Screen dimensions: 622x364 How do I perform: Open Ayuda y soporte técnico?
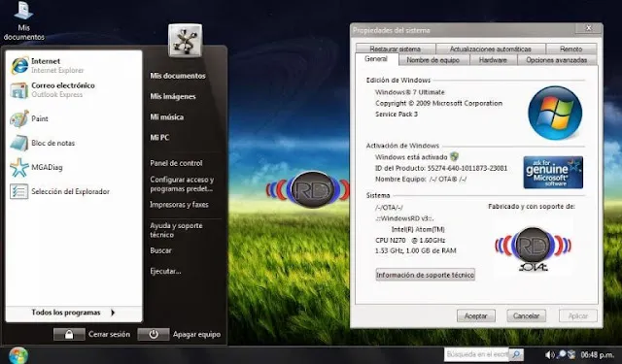[x=176, y=230]
